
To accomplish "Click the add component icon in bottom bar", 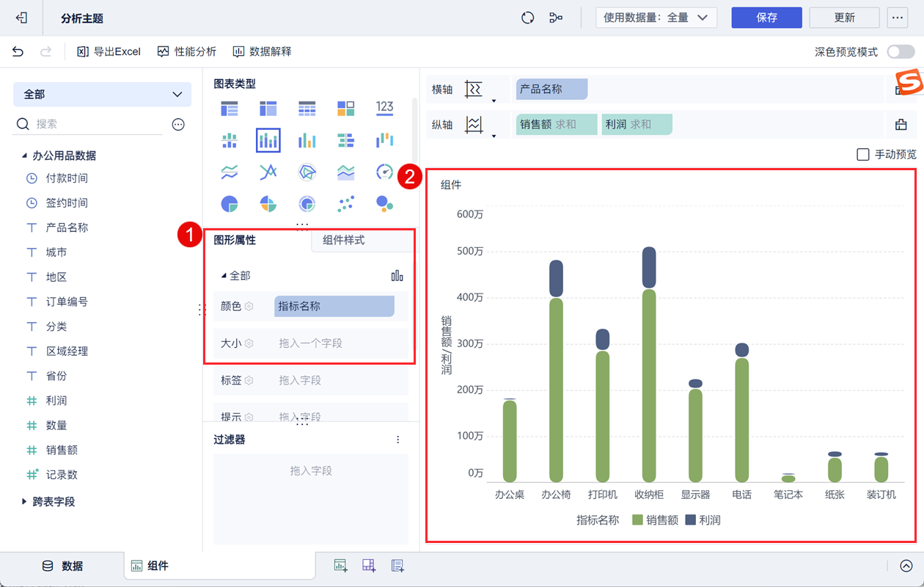I will pos(340,566).
